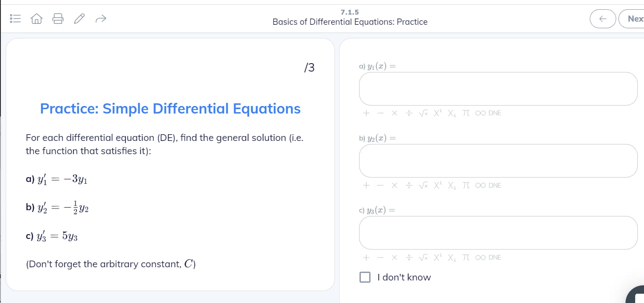
Task: Click the subscript X₁ icon under answer b
Action: [451, 185]
